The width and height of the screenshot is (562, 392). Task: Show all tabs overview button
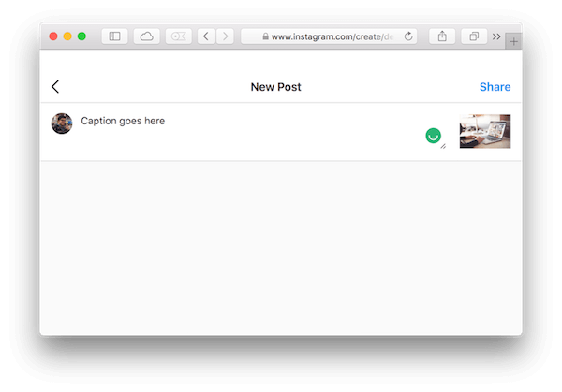(x=474, y=36)
